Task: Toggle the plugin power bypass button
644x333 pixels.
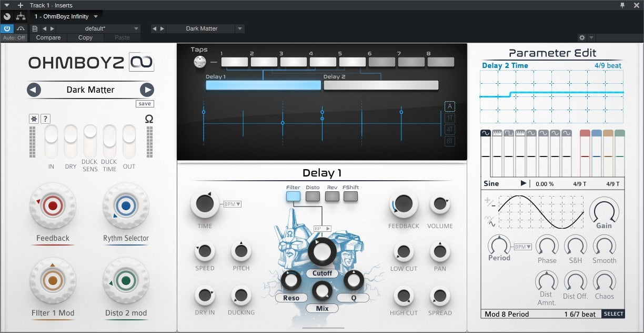Action: pos(7,28)
